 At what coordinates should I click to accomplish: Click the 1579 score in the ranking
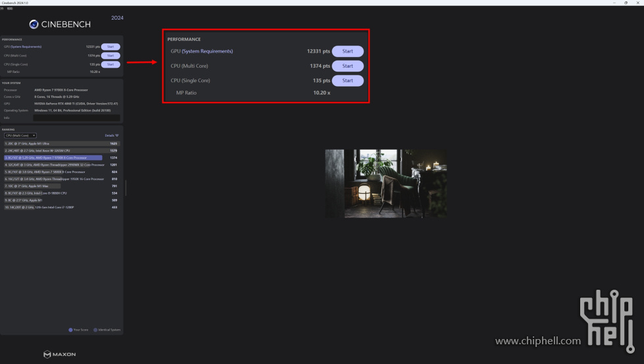pos(114,150)
